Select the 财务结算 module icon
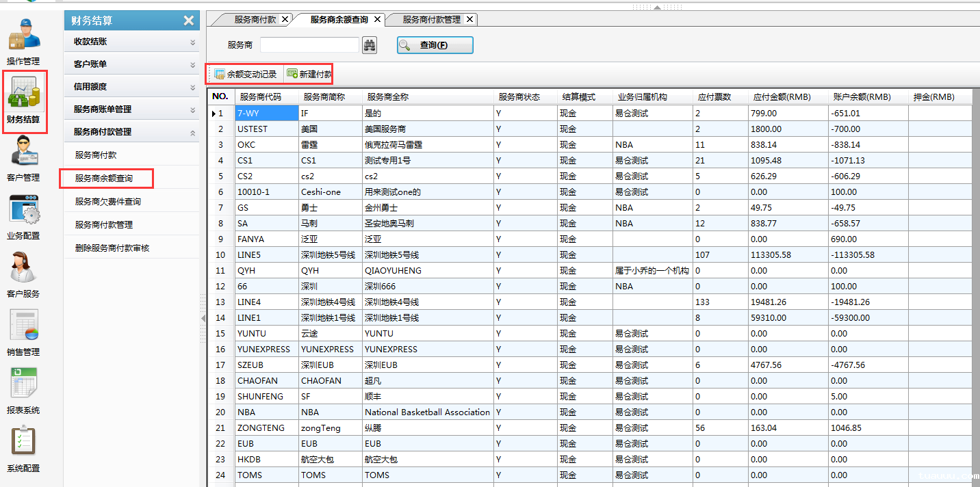 [x=24, y=92]
